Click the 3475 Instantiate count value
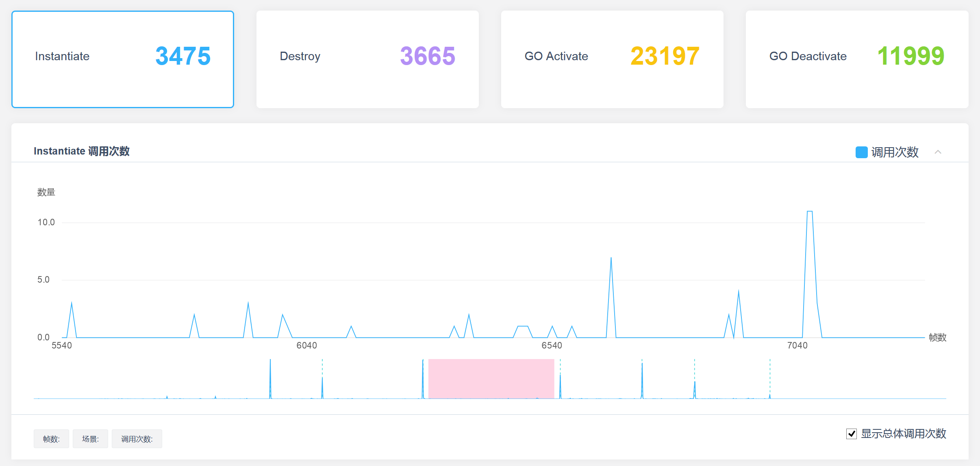Viewport: 980px width, 466px height. coord(183,56)
